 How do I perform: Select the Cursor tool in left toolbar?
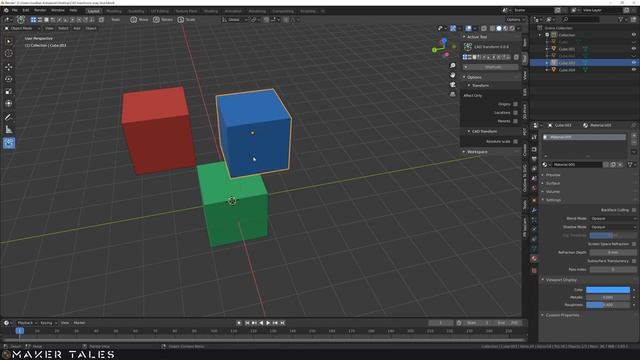tap(9, 53)
